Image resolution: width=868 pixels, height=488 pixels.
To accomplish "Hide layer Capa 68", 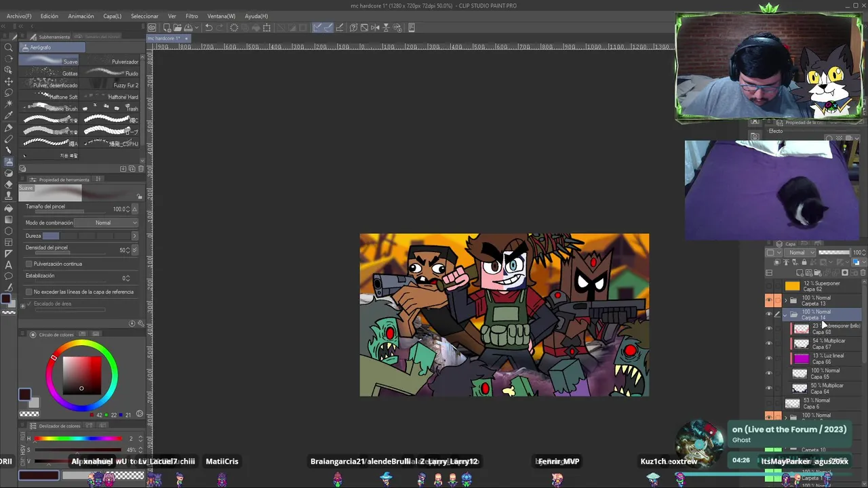I will coord(769,329).
